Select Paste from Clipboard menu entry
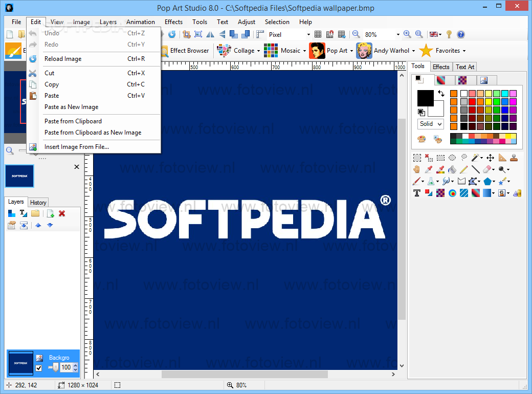 tap(93, 121)
